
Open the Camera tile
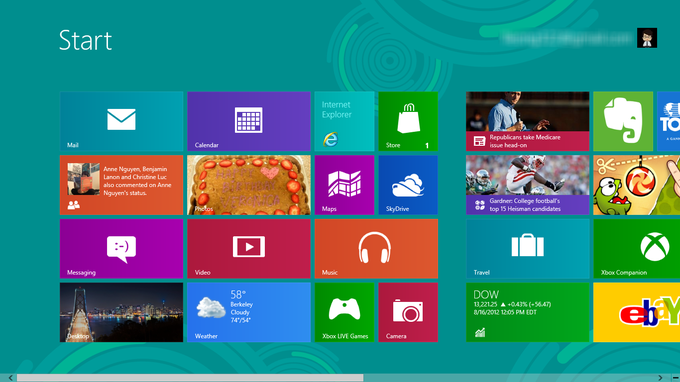pyautogui.click(x=408, y=312)
